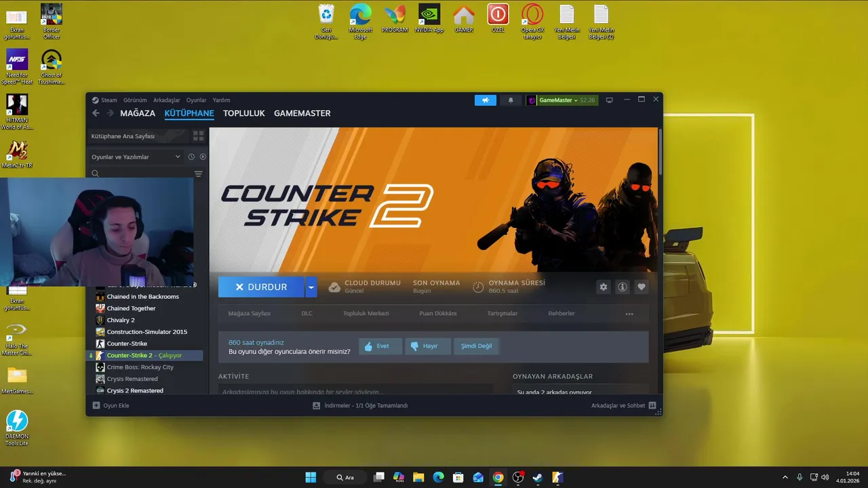This screenshot has height=488, width=868.
Task: Go forward with Steam's right arrow
Action: pos(111,113)
